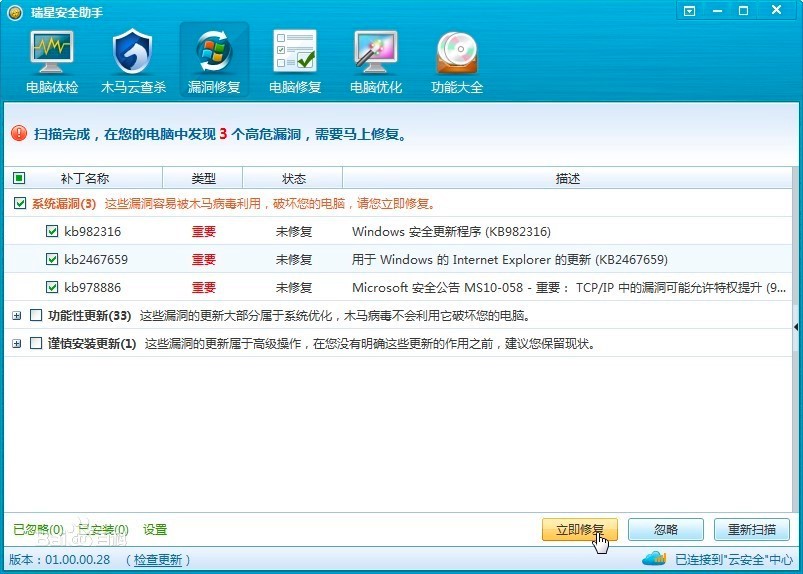Image resolution: width=803 pixels, height=574 pixels.
Task: Click the cloud security status icon
Action: (654, 558)
